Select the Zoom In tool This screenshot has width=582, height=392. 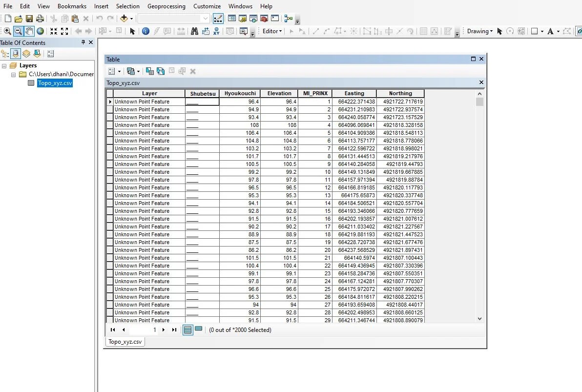(x=8, y=31)
